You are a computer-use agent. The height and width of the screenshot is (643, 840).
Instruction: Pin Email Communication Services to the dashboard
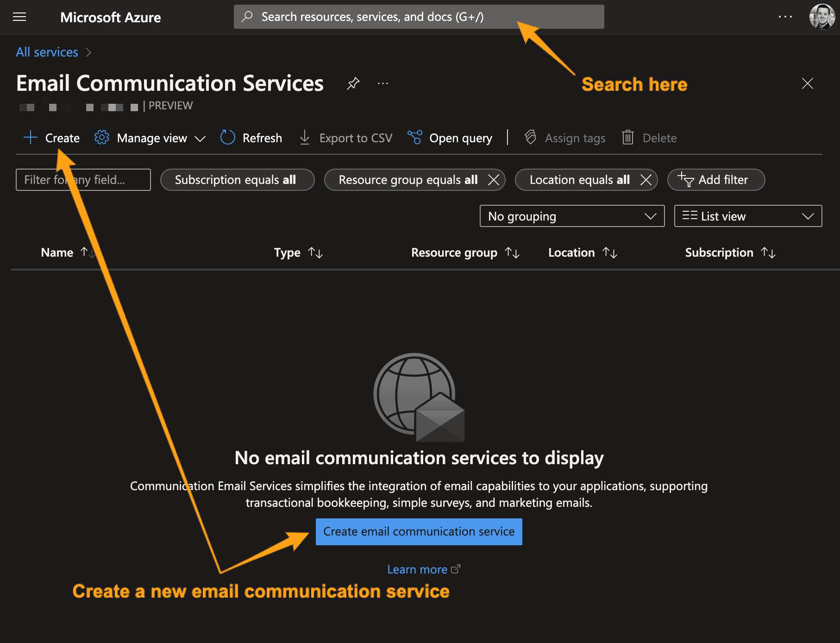[x=353, y=83]
